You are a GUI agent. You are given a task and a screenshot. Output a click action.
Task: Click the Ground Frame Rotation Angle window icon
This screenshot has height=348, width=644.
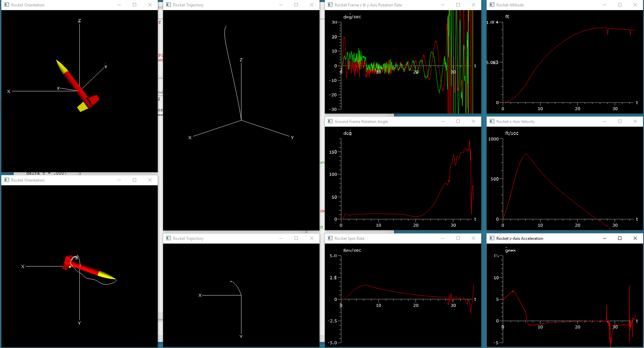click(330, 121)
